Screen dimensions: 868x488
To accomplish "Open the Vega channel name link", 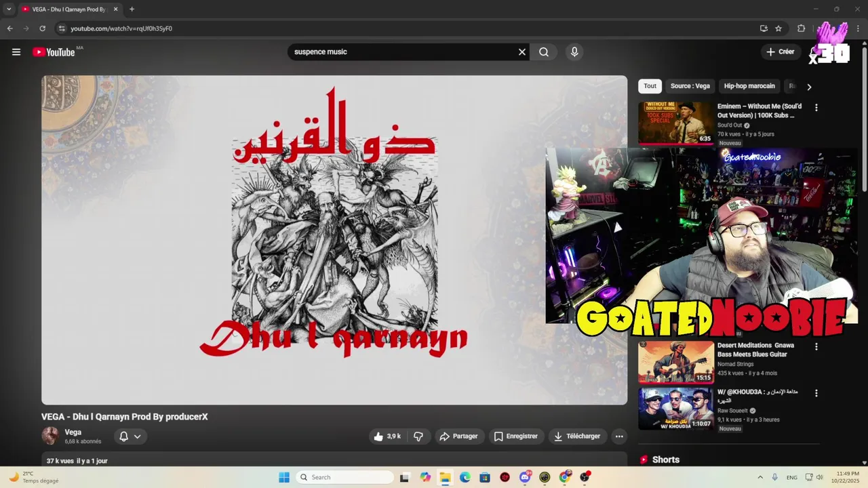I will click(73, 432).
